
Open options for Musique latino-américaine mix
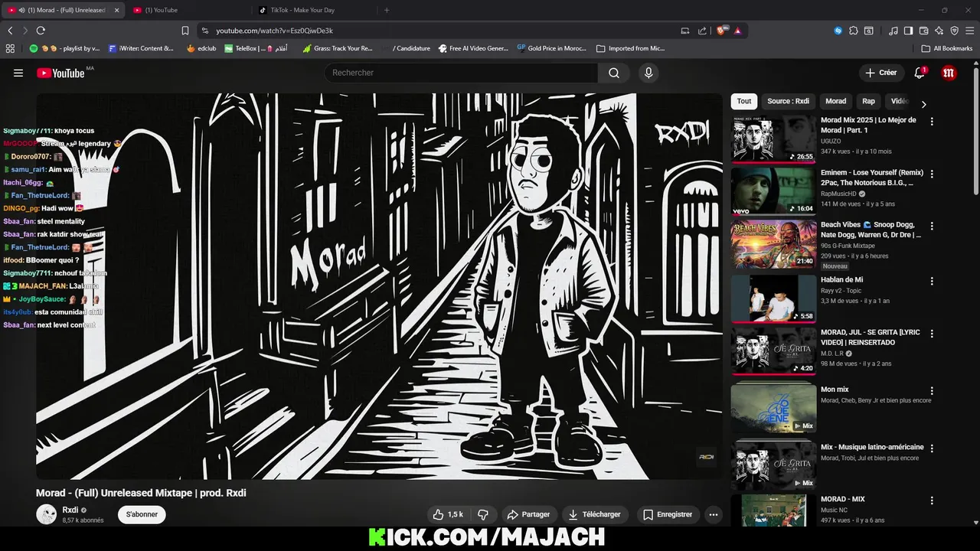(932, 448)
